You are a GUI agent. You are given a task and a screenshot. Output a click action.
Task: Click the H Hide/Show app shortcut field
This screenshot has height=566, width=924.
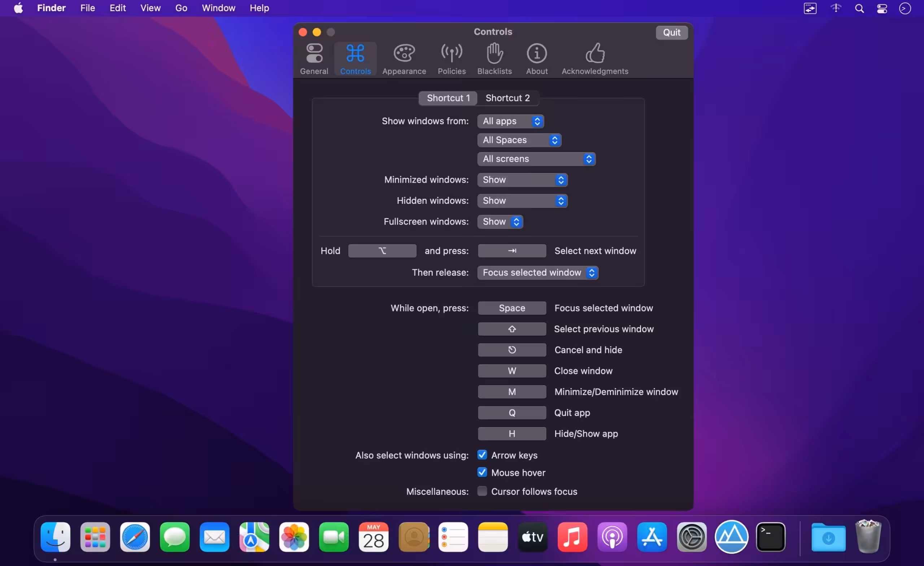pyautogui.click(x=512, y=434)
